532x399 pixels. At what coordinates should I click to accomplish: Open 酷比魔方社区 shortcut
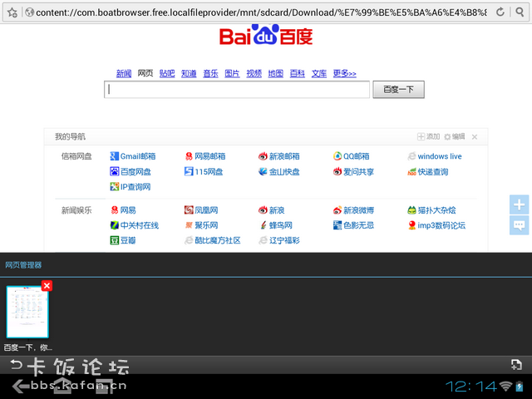pyautogui.click(x=213, y=240)
